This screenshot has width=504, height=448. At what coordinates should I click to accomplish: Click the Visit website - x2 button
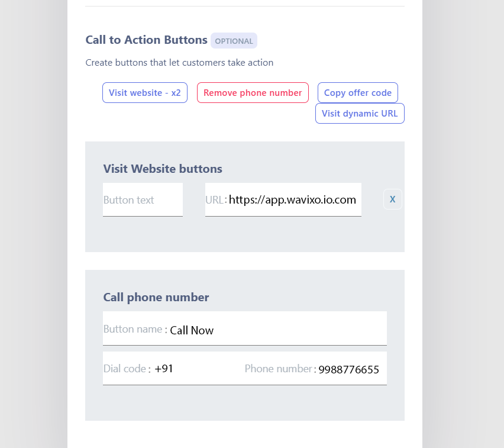click(145, 93)
